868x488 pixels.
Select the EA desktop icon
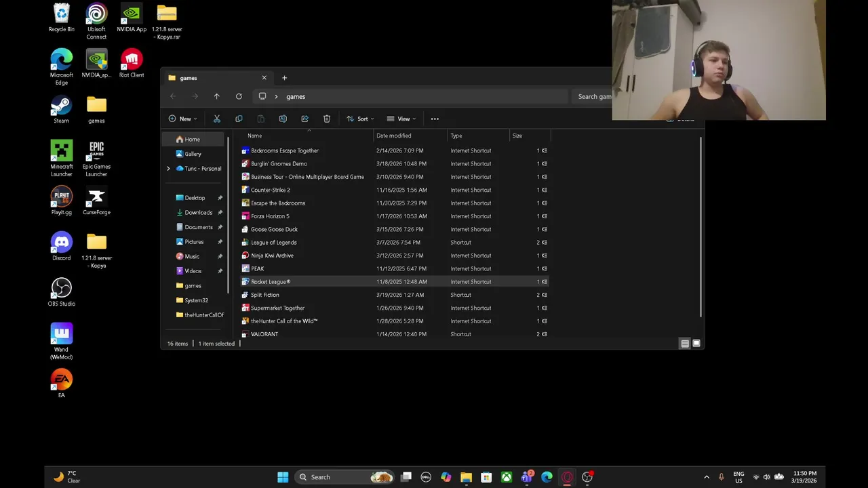tap(61, 384)
